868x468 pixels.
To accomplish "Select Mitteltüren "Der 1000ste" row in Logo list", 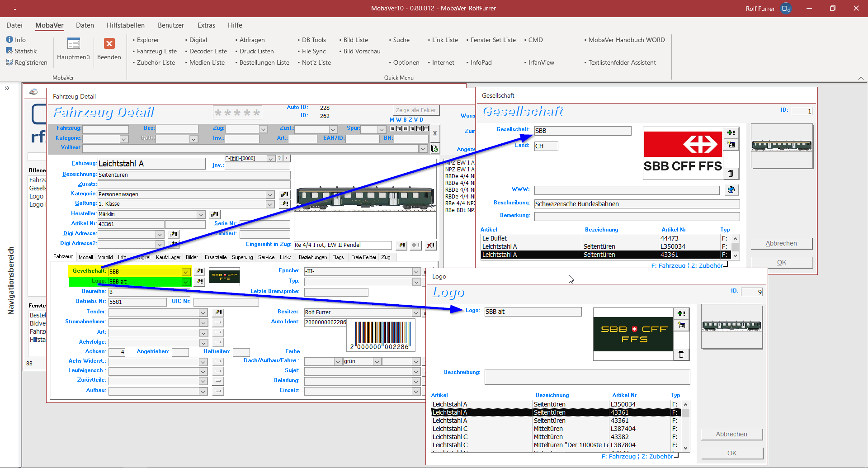I will tap(556, 445).
